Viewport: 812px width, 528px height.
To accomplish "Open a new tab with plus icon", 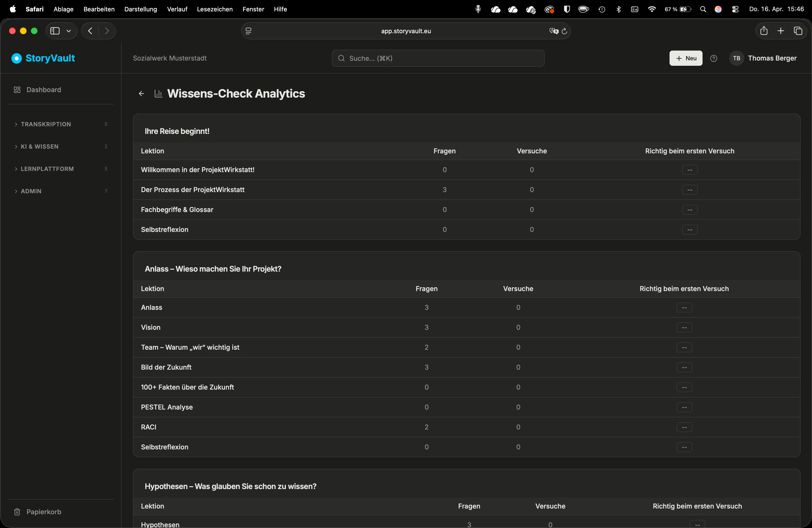I will 781,31.
